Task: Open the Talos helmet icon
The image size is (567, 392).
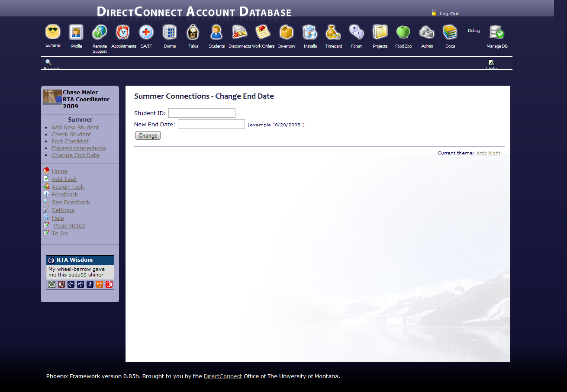Action: point(193,32)
